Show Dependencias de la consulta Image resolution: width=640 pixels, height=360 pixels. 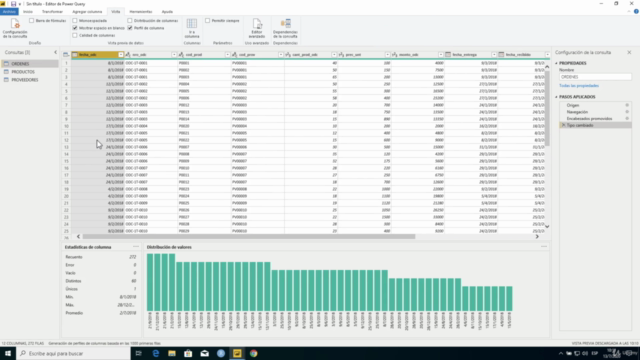(285, 28)
